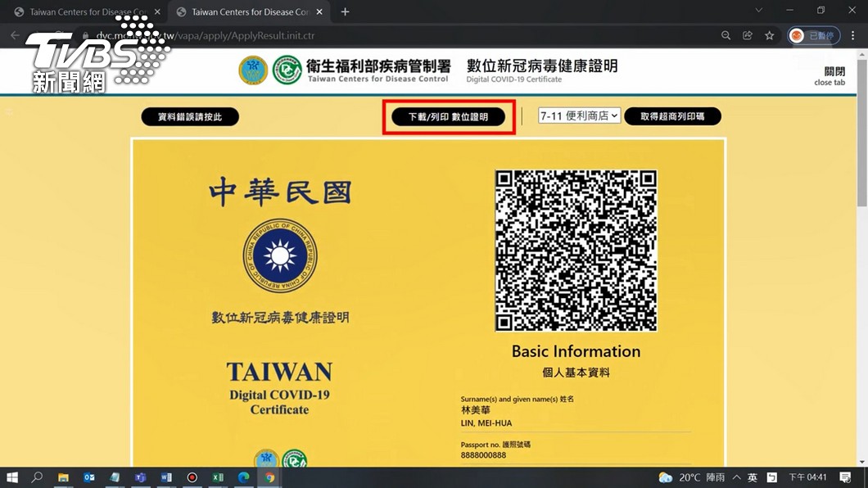Click the certificate QR code
868x488 pixels.
coord(576,251)
